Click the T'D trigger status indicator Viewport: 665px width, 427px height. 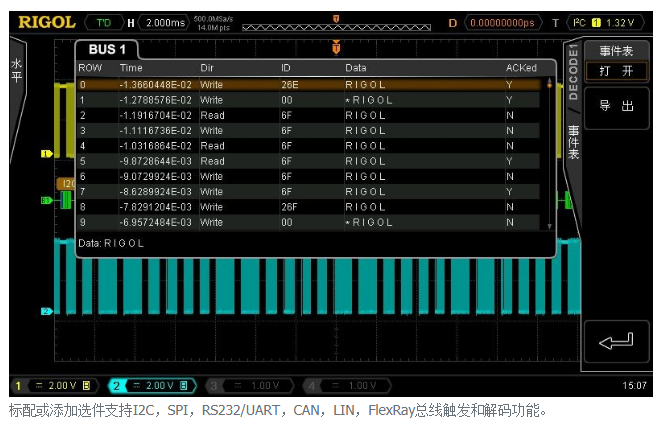click(104, 22)
